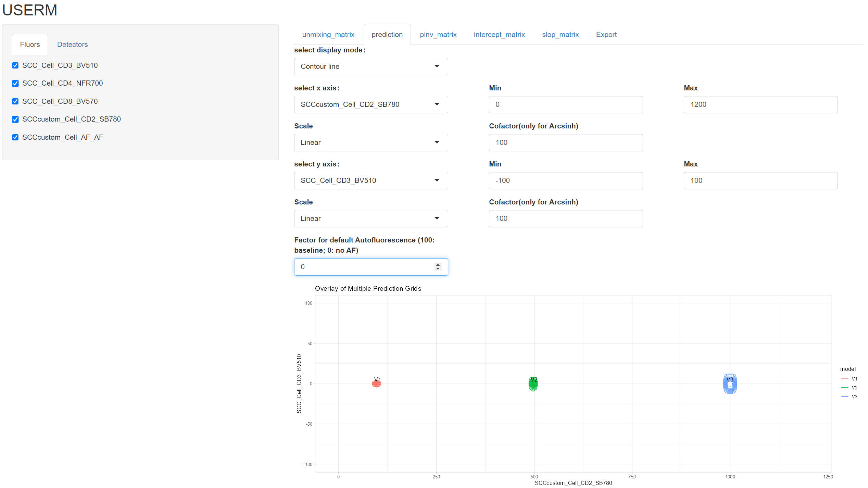Switch to the pinv_matrix tab
This screenshot has width=868, height=488.
pos(438,35)
